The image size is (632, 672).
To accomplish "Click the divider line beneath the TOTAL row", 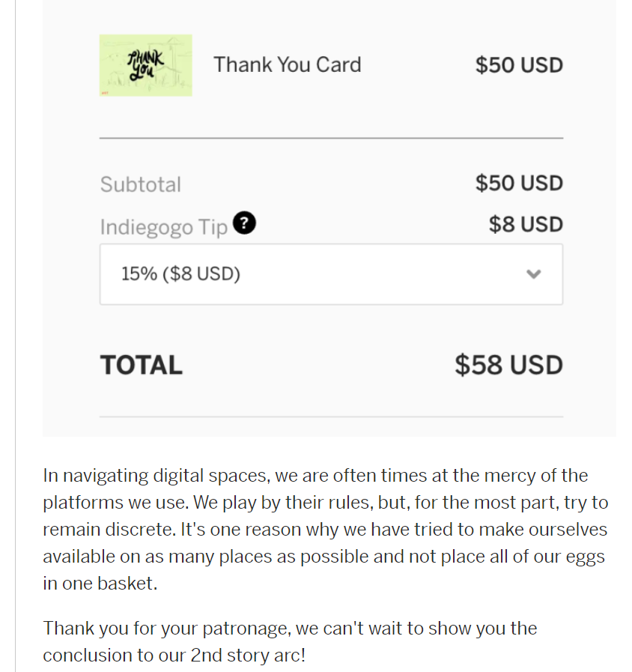I will pyautogui.click(x=330, y=417).
